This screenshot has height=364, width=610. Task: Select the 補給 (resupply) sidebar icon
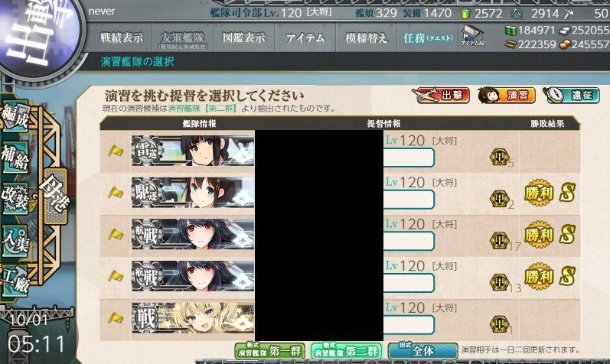15,157
